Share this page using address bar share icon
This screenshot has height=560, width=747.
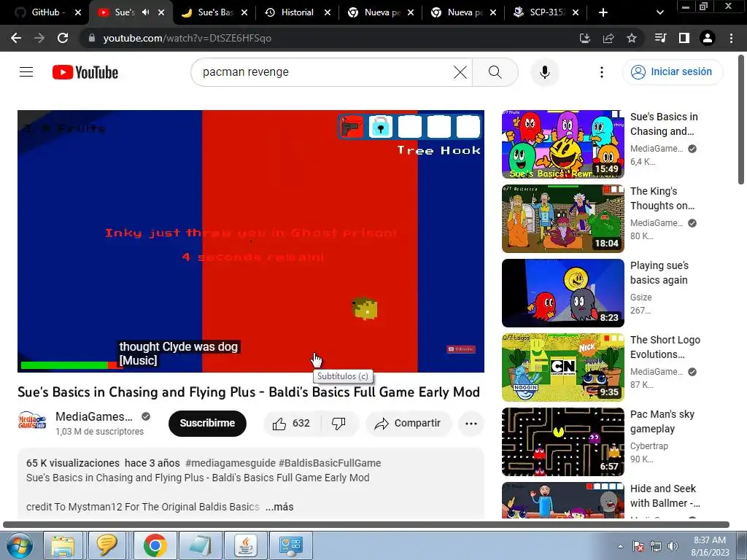[608, 38]
